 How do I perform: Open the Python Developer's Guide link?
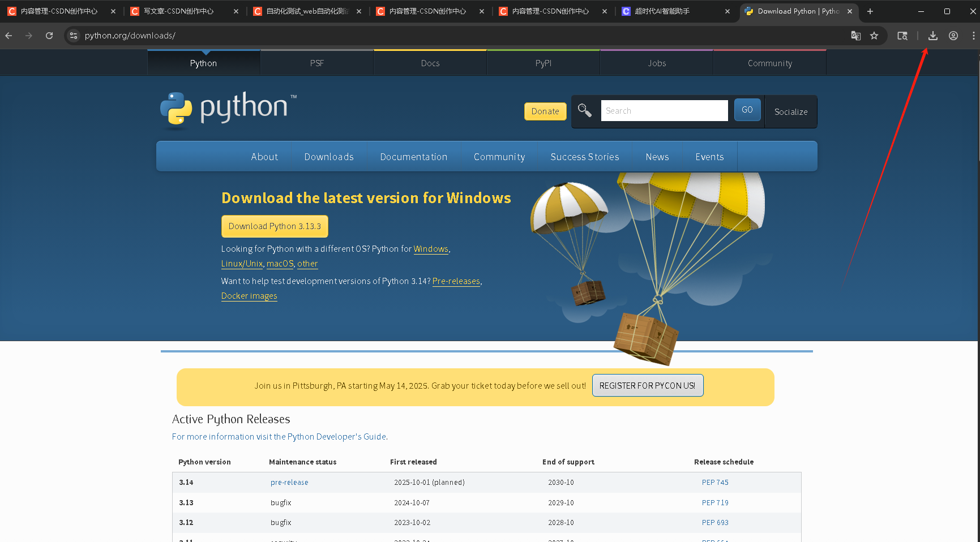click(x=280, y=437)
